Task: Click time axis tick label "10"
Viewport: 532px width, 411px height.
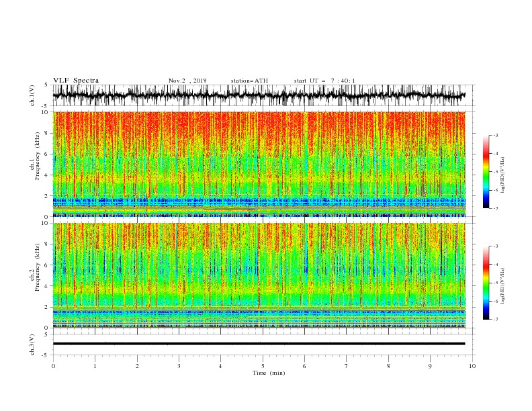Action: pyautogui.click(x=472, y=366)
